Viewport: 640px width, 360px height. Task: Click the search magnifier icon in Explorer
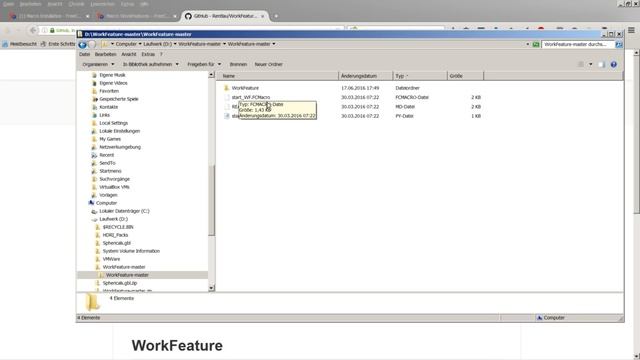coord(619,44)
